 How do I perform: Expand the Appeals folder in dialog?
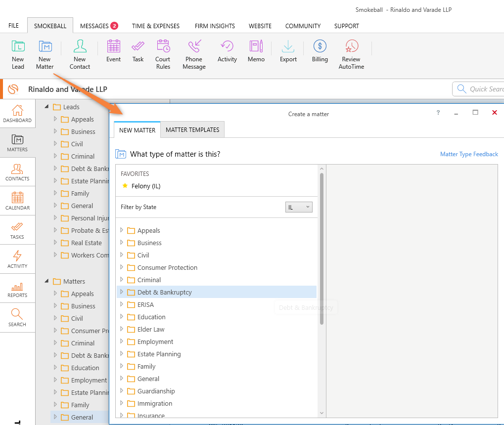coord(122,230)
